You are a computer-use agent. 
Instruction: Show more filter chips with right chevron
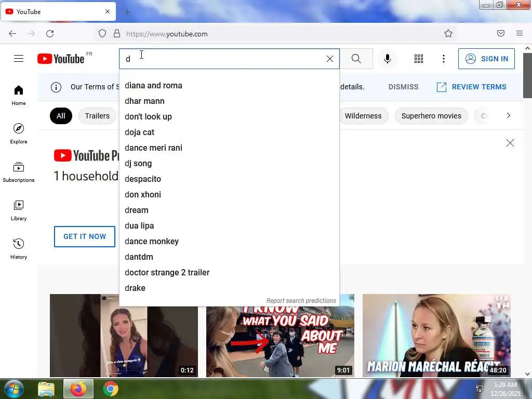click(x=508, y=116)
